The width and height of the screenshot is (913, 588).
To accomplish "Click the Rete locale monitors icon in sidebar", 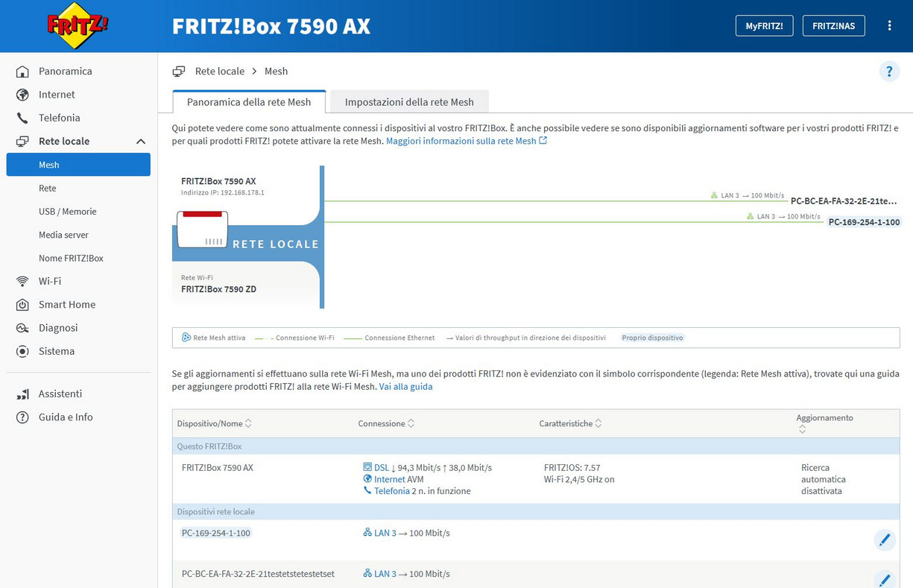I will pos(23,141).
